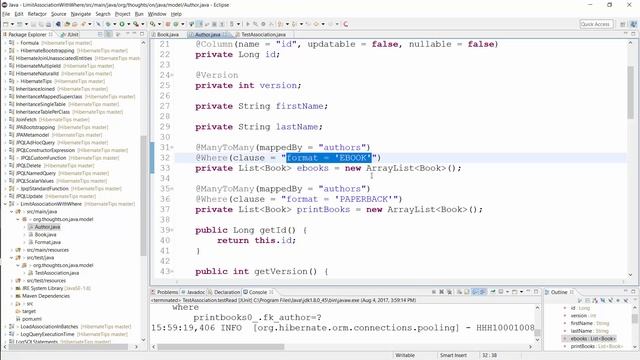Click the Pin Console icon

pos(493,292)
